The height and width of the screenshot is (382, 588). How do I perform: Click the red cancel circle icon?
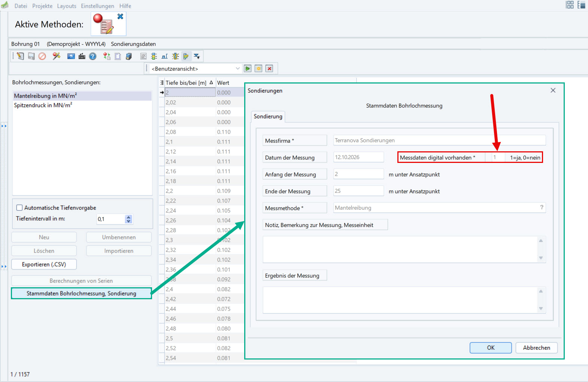pyautogui.click(x=42, y=56)
